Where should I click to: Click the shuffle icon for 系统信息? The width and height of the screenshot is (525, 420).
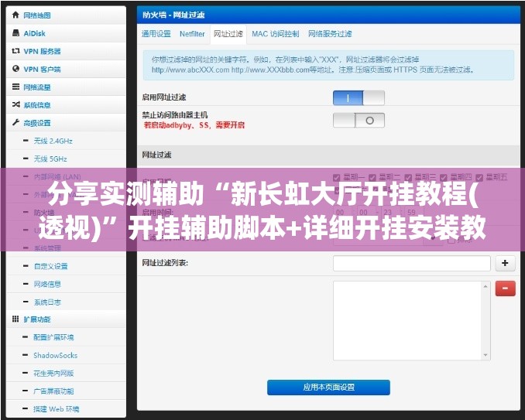click(15, 104)
